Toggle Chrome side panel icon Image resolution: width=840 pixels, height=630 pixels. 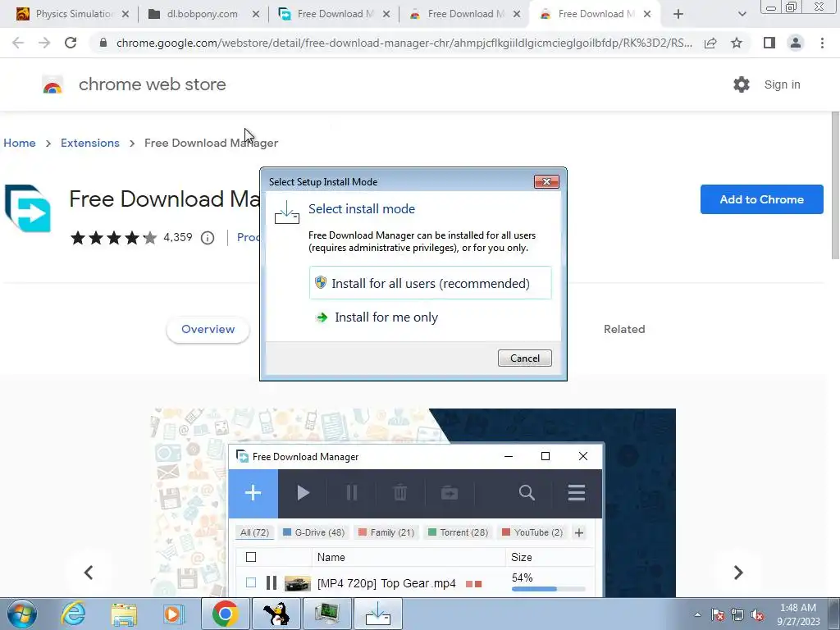coord(769,43)
